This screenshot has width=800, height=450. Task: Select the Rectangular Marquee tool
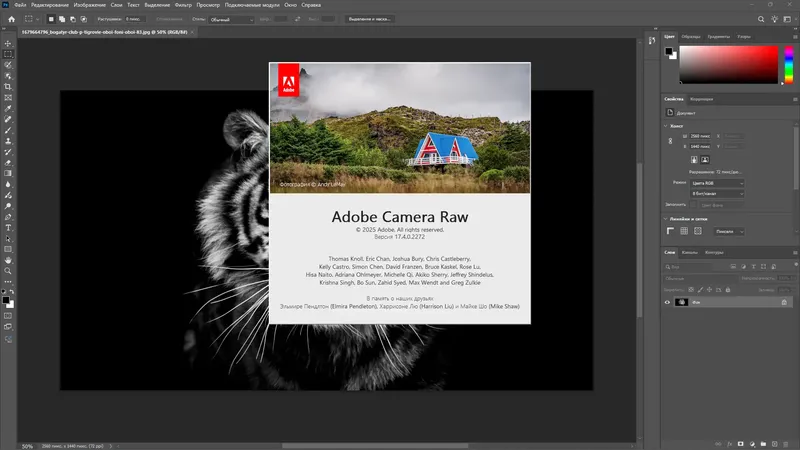pos(8,54)
